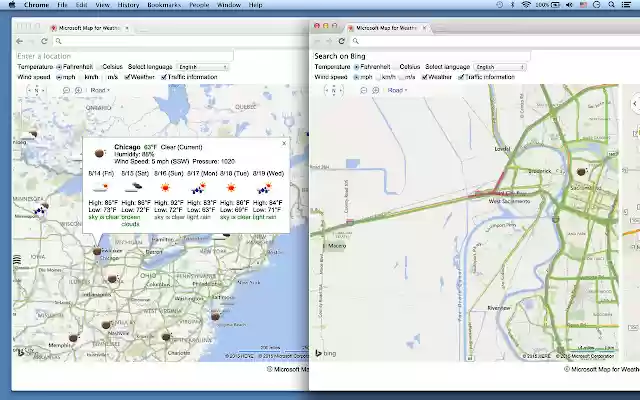Click 8/16 (Sun) sunny forecast icon
The width and height of the screenshot is (640, 400).
[x=165, y=188]
